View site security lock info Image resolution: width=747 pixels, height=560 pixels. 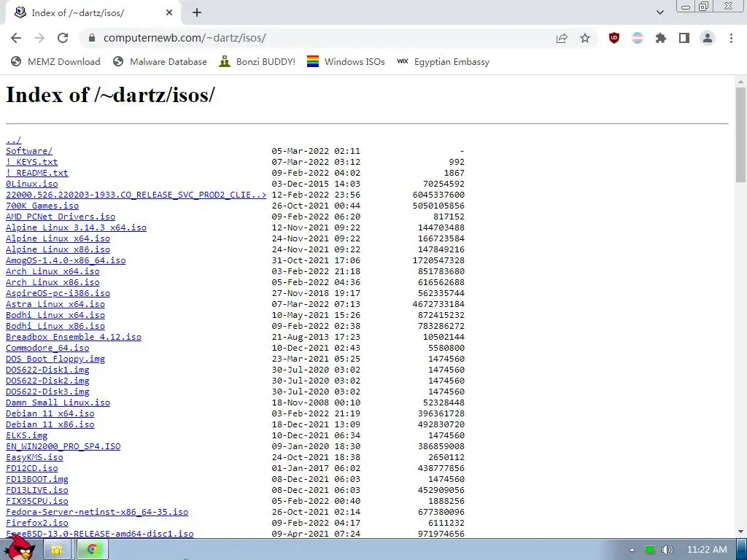tap(92, 38)
